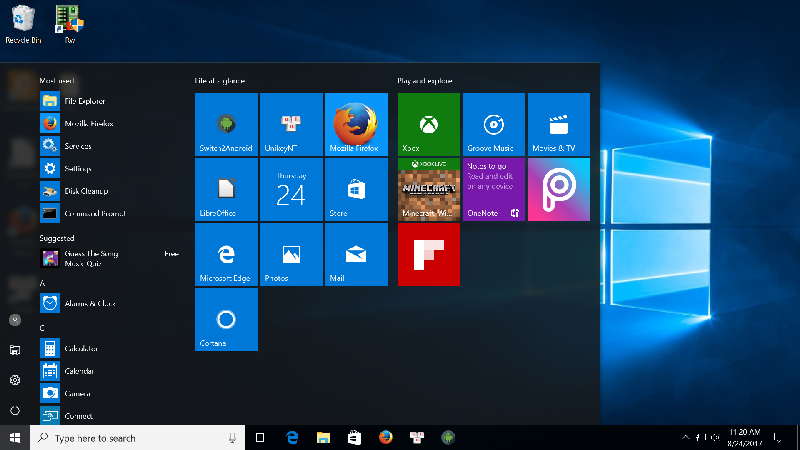800x450 pixels.
Task: Open Edge from the taskbar
Action: click(x=292, y=438)
